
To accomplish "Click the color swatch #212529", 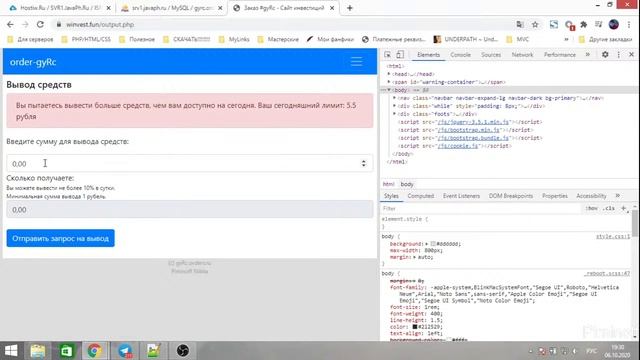I will 415,327.
